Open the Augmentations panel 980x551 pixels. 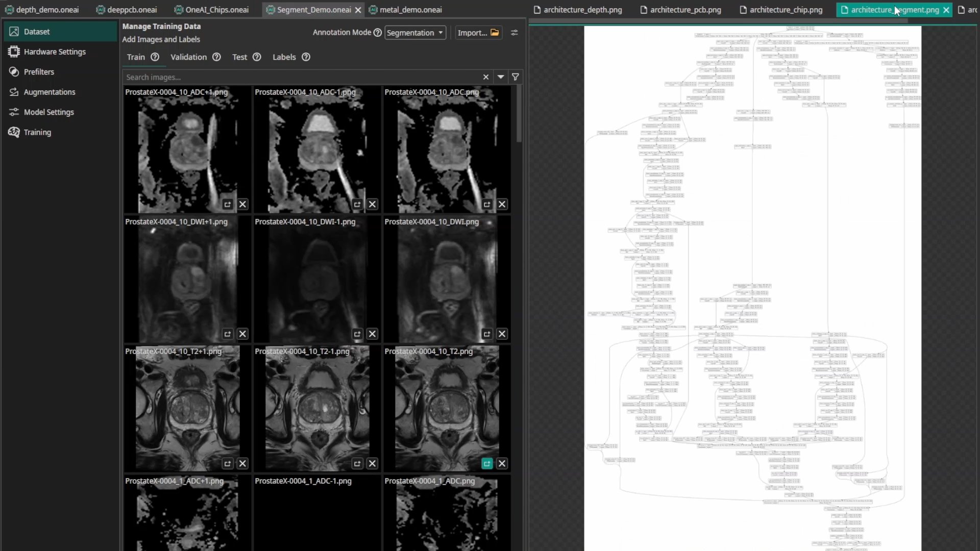[49, 92]
